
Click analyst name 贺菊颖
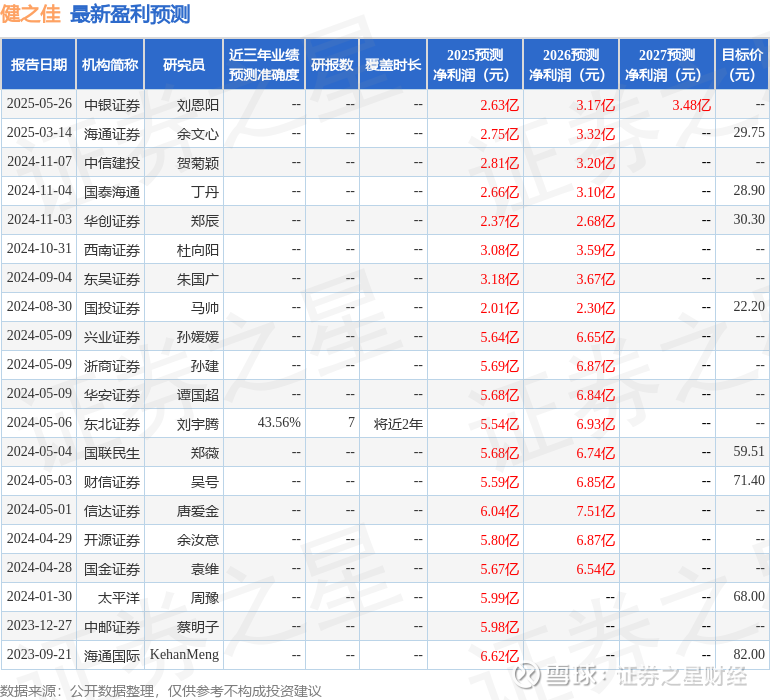tap(198, 163)
